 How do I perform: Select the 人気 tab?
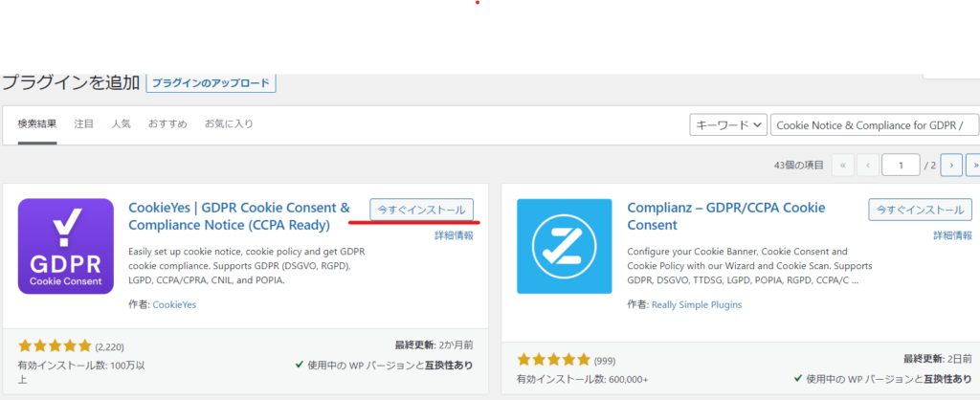pyautogui.click(x=122, y=124)
